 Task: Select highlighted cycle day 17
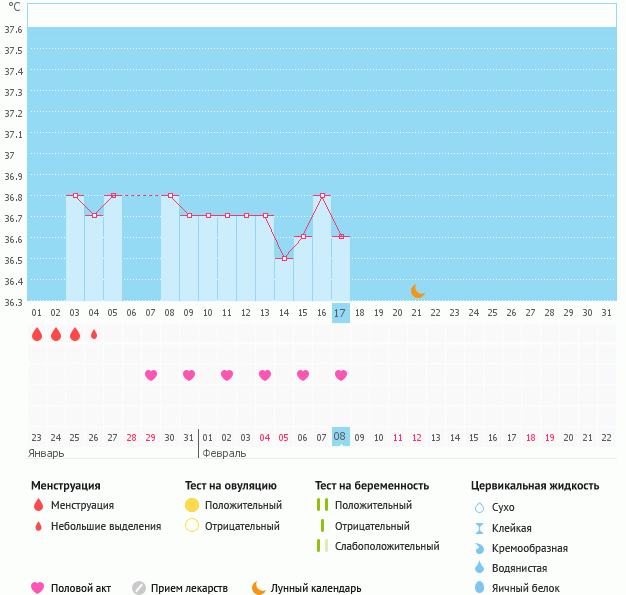[x=340, y=313]
